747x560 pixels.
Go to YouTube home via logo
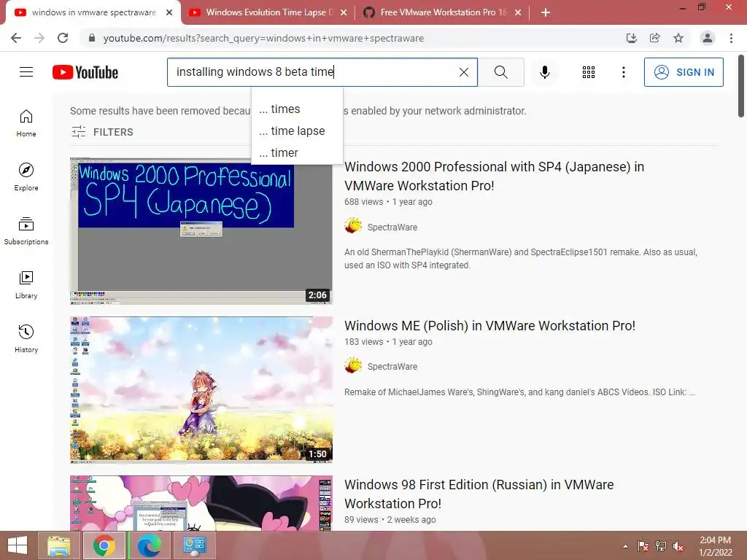tap(85, 72)
